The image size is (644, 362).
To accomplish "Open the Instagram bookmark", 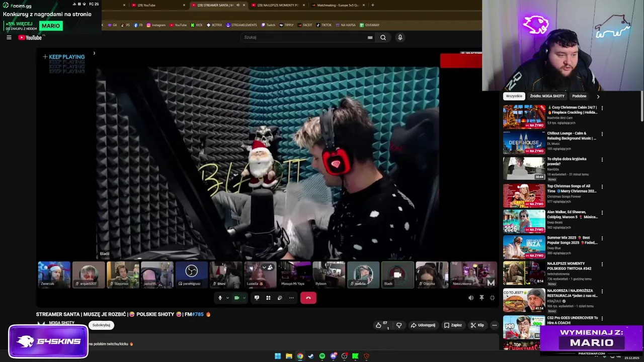I will click(156, 25).
